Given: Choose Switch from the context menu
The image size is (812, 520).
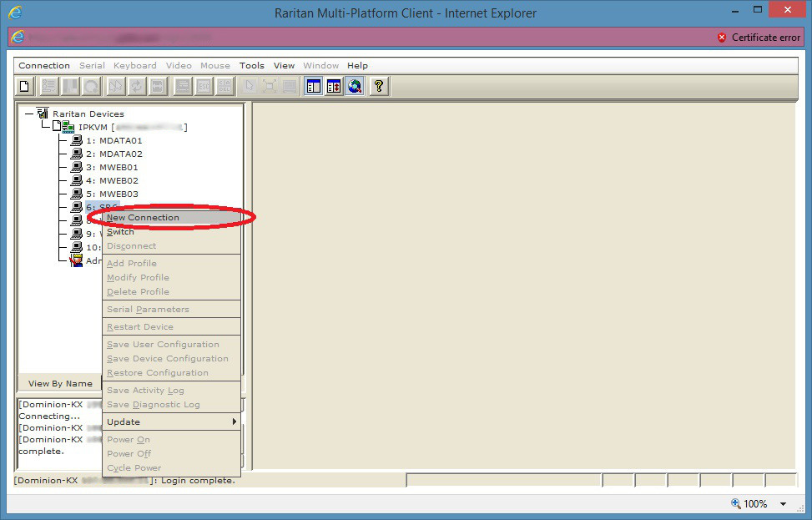Looking at the screenshot, I should 171,231.
